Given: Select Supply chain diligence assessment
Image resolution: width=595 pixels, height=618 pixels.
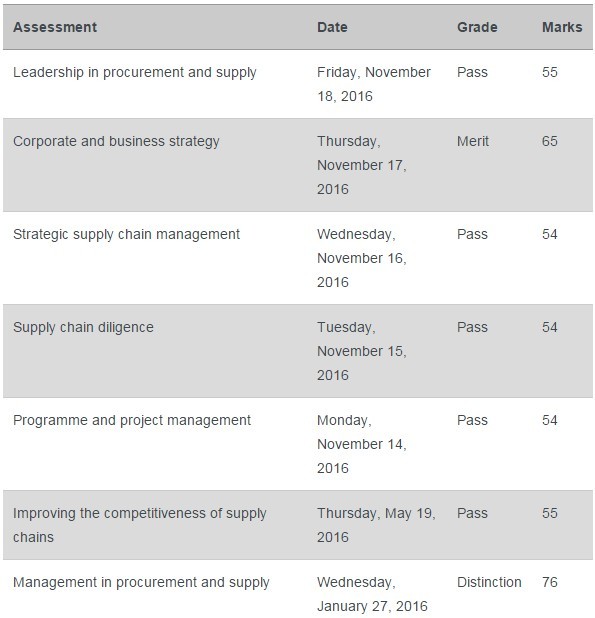Looking at the screenshot, I should 83,328.
